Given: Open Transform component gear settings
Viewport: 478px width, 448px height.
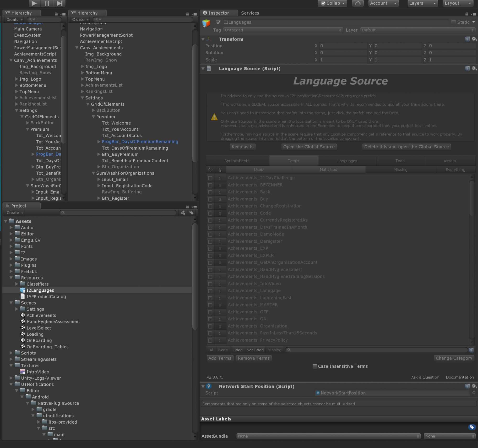Looking at the screenshot, I should (x=474, y=39).
